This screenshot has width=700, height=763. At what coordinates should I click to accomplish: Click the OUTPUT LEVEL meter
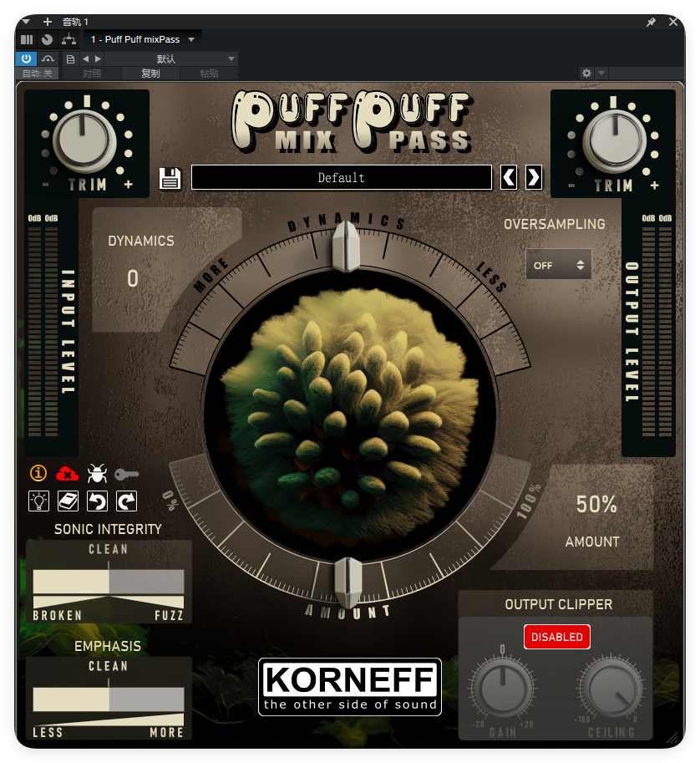point(657,330)
